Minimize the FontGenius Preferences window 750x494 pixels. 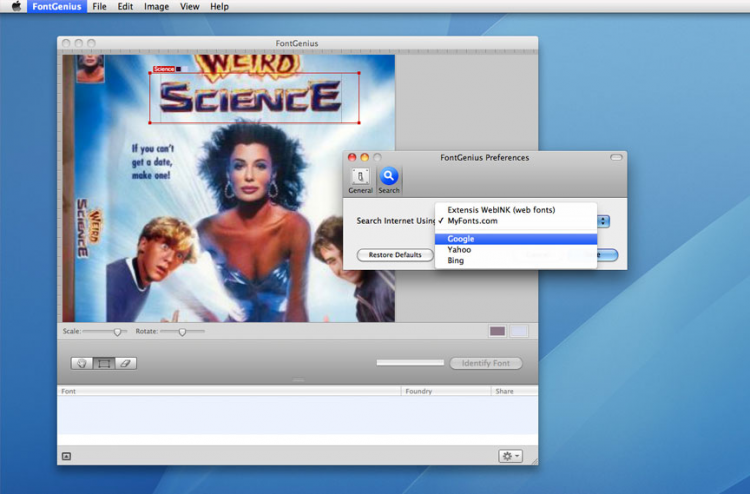[x=364, y=157]
